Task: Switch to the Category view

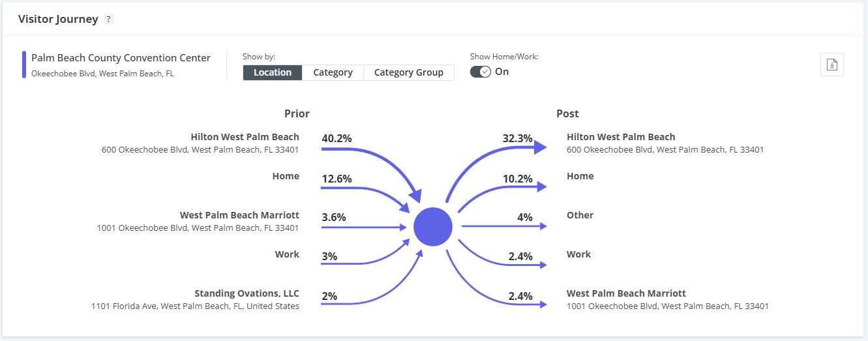Action: [333, 72]
